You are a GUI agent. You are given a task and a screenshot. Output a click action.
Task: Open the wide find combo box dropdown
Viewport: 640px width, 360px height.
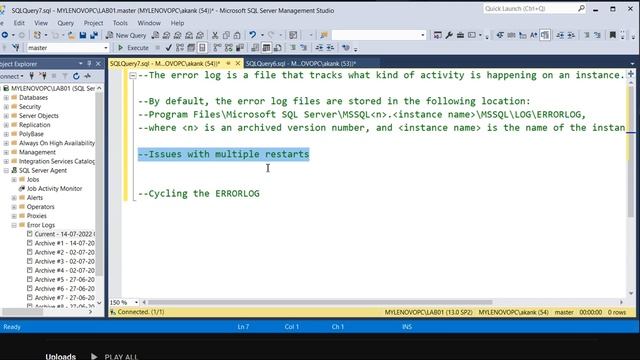pyautogui.click(x=422, y=36)
